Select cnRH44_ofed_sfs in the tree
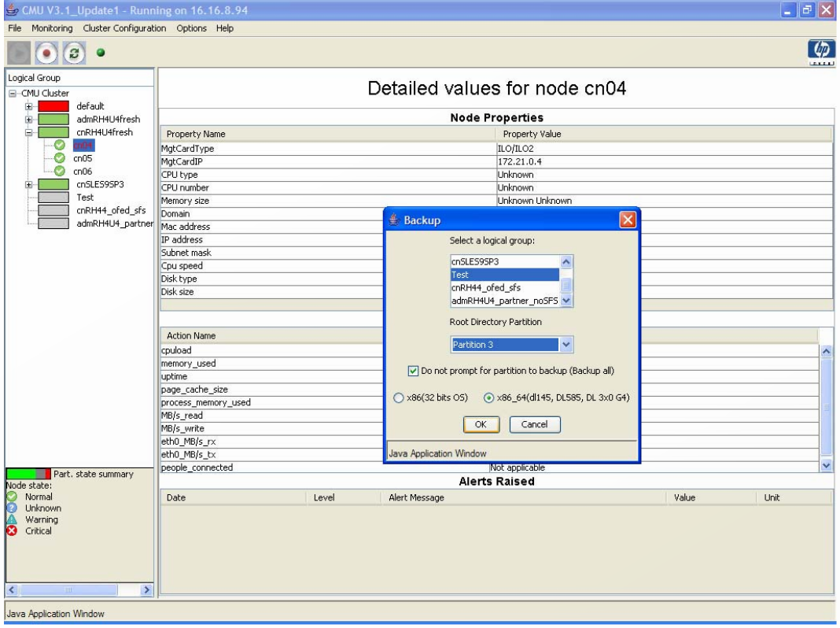Screen dimensions: 840x628 pos(111,211)
